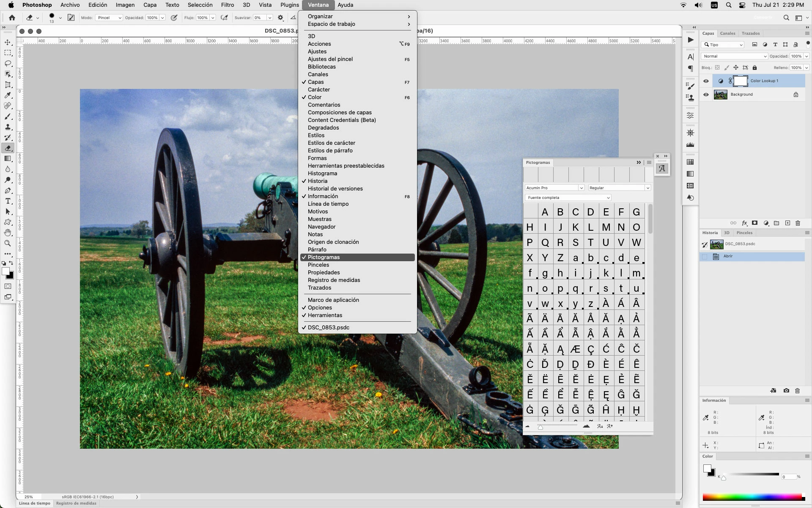Delete layer using Layers panel trash icon

[x=798, y=223]
